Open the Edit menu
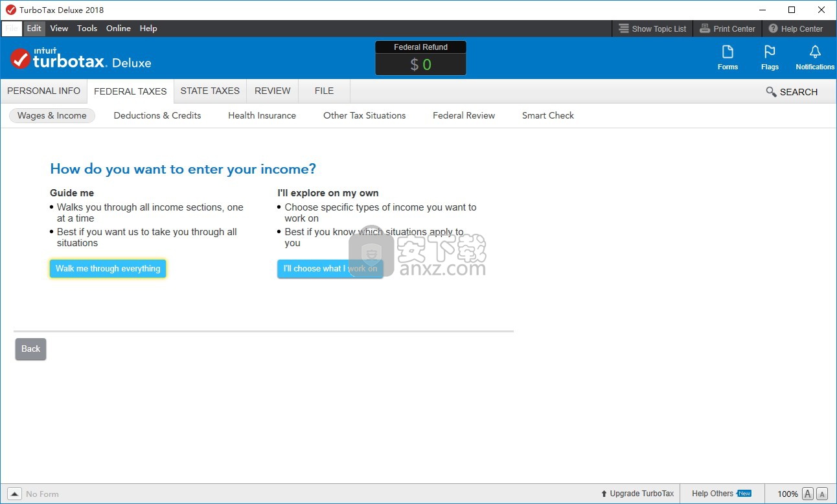The height and width of the screenshot is (504, 837). [34, 29]
